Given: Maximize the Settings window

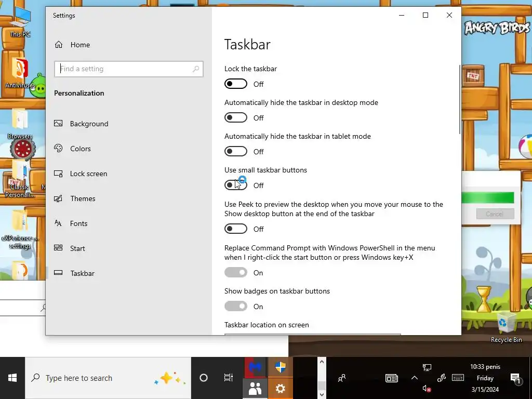Looking at the screenshot, I should pyautogui.click(x=425, y=15).
